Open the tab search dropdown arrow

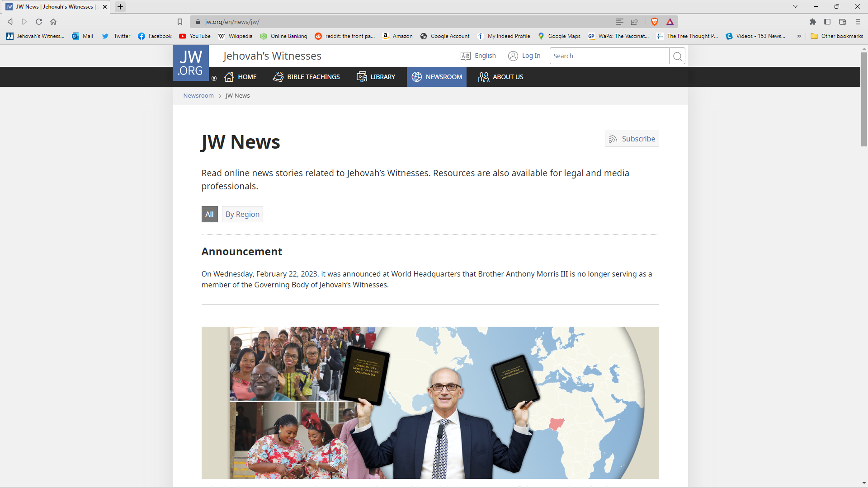tap(795, 6)
